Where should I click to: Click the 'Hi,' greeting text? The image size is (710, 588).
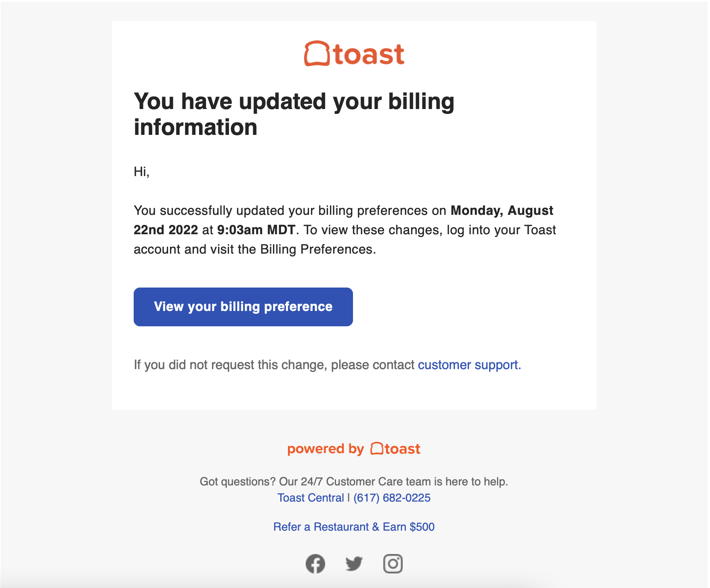pyautogui.click(x=142, y=172)
